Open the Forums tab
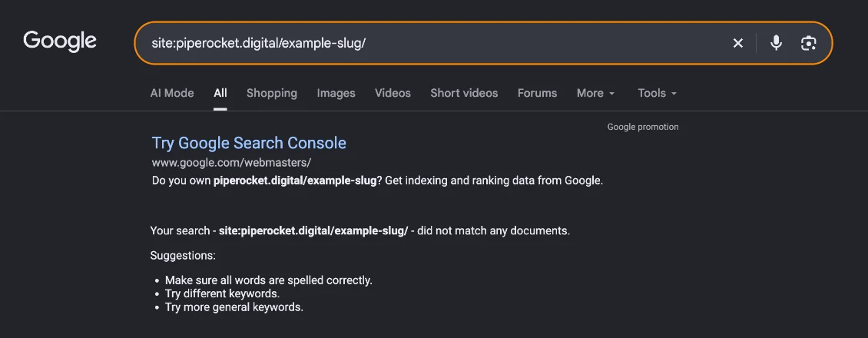868x338 pixels. click(x=538, y=93)
